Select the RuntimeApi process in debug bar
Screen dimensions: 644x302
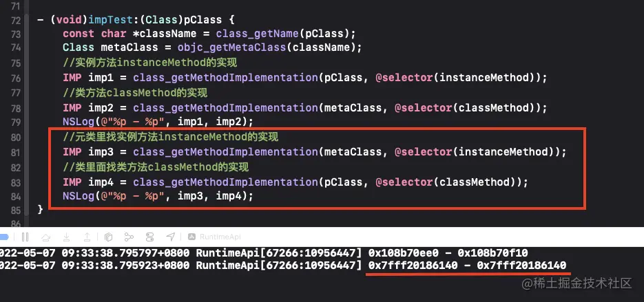(x=214, y=237)
